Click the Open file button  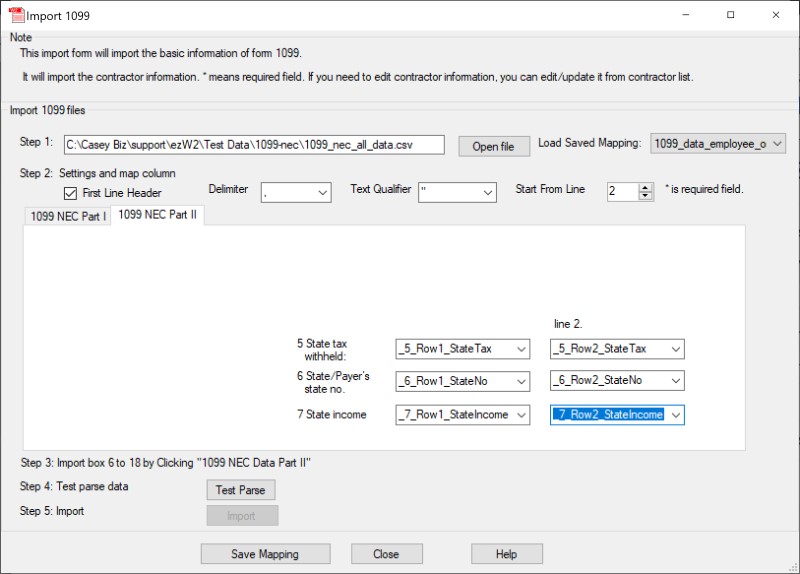pyautogui.click(x=493, y=146)
